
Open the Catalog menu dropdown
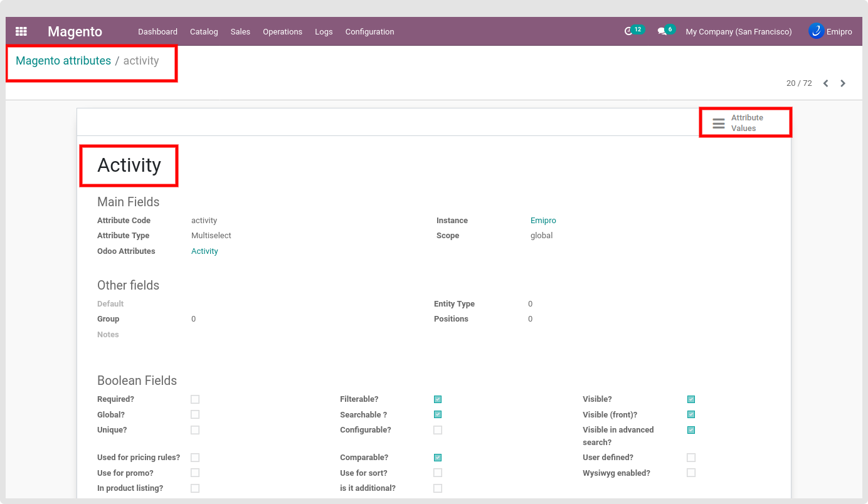tap(204, 32)
